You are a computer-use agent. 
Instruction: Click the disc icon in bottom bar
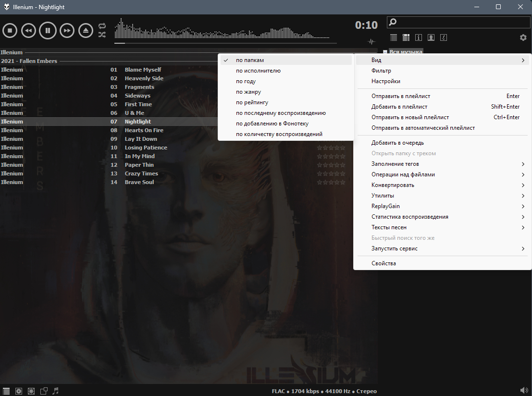pyautogui.click(x=19, y=391)
